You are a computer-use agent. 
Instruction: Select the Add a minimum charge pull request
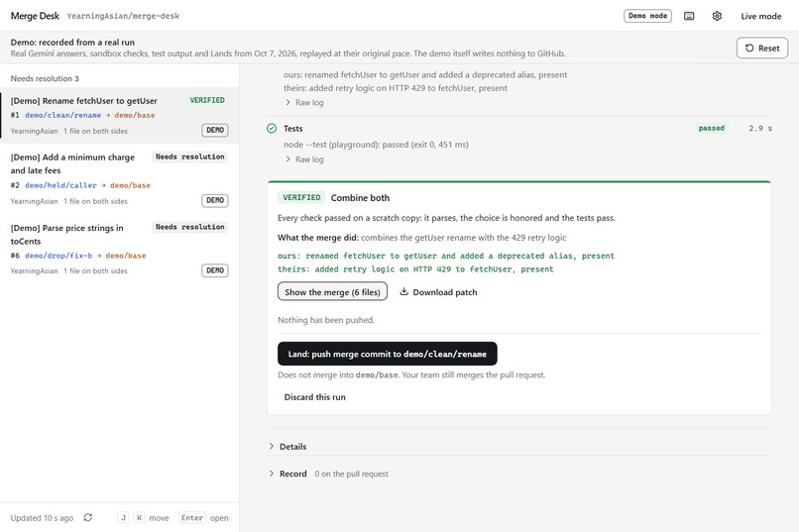[119, 178]
